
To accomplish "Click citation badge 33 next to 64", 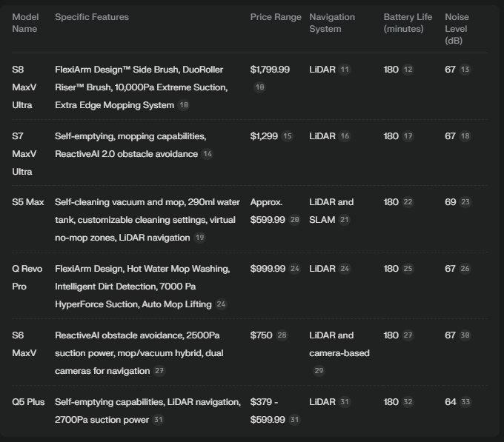I will (465, 402).
